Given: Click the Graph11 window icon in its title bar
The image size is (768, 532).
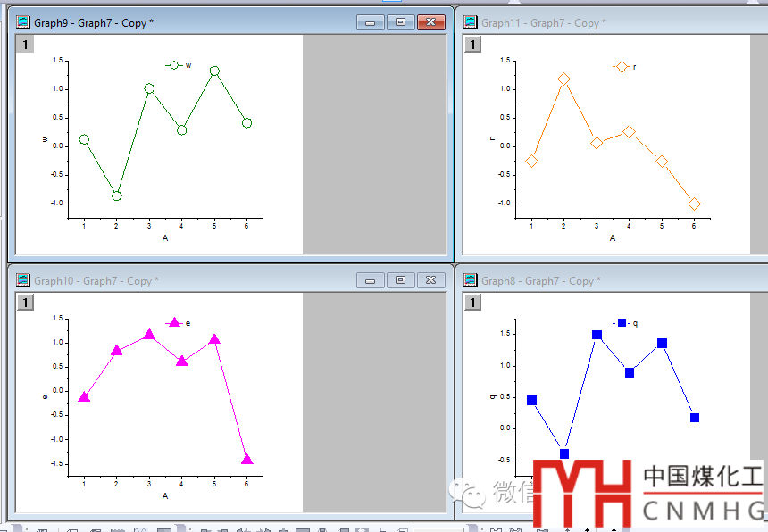Looking at the screenshot, I should (x=471, y=22).
